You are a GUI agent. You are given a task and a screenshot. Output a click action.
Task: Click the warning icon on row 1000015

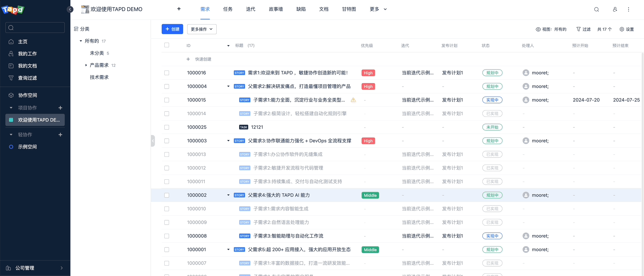(353, 100)
